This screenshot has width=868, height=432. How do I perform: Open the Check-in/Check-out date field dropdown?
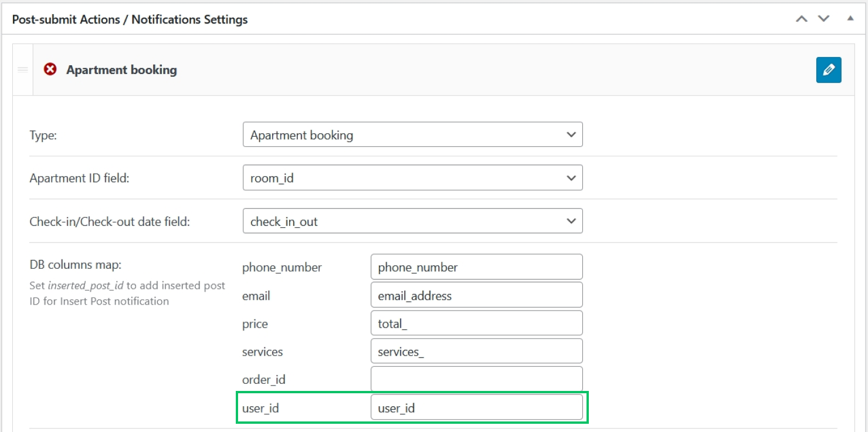[412, 221]
